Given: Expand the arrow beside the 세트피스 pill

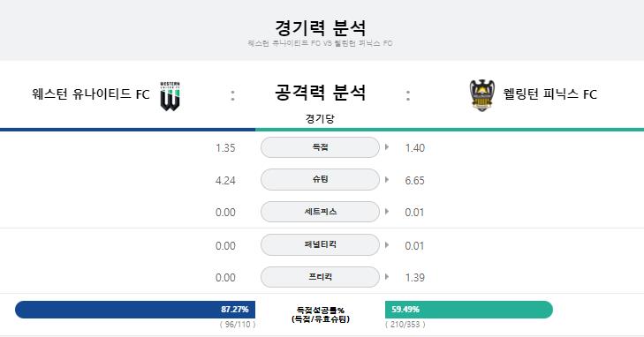Looking at the screenshot, I should click(x=386, y=212).
